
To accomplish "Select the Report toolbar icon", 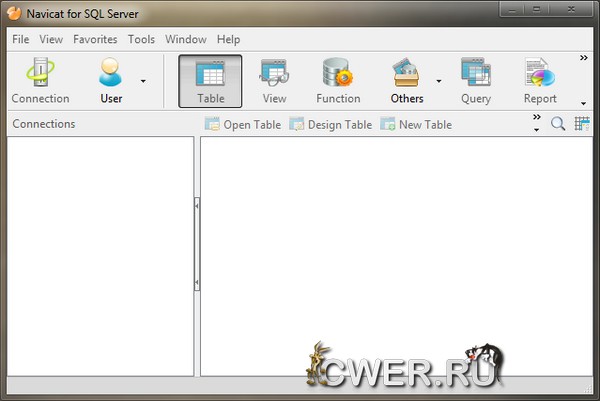I will pyautogui.click(x=540, y=80).
